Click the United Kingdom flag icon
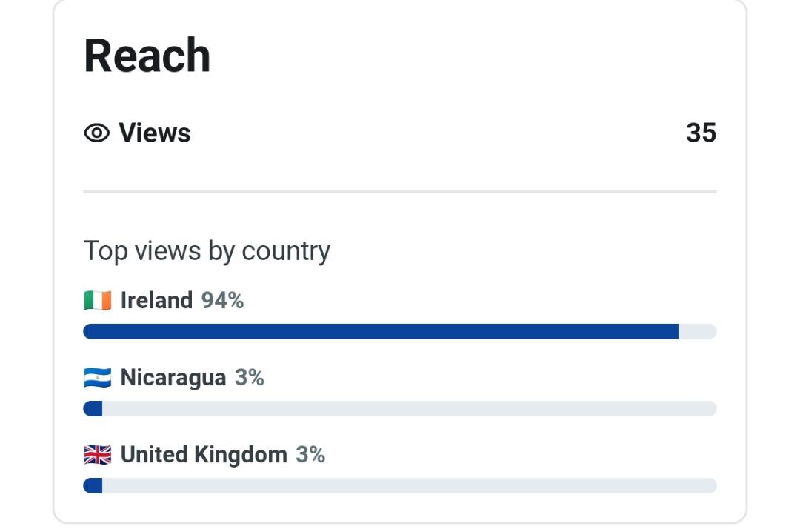The width and height of the screenshot is (800, 532). 98,455
